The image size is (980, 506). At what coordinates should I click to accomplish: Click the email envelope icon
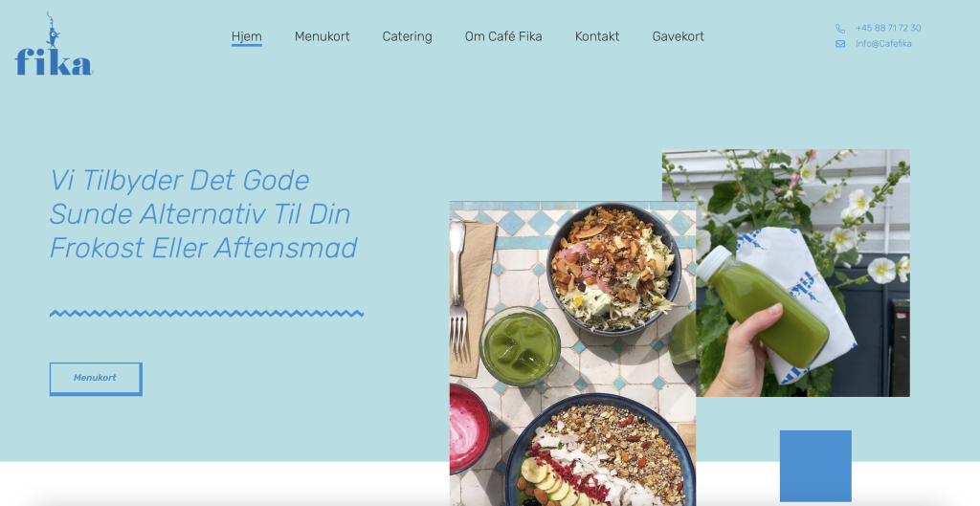[x=840, y=44]
